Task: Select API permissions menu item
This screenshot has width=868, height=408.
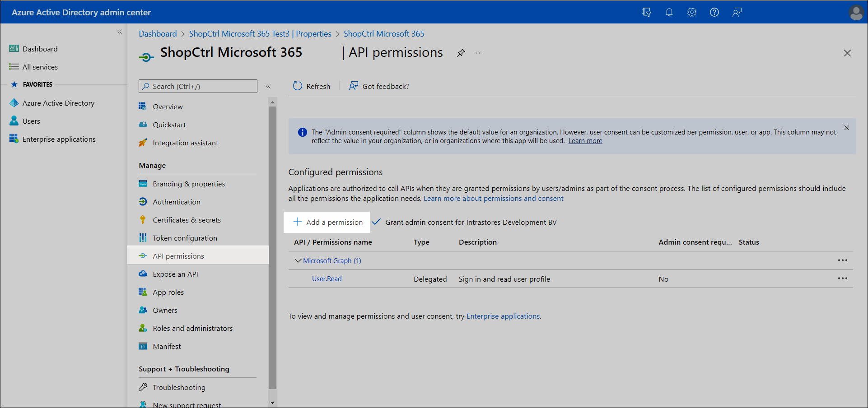Action: click(x=198, y=255)
